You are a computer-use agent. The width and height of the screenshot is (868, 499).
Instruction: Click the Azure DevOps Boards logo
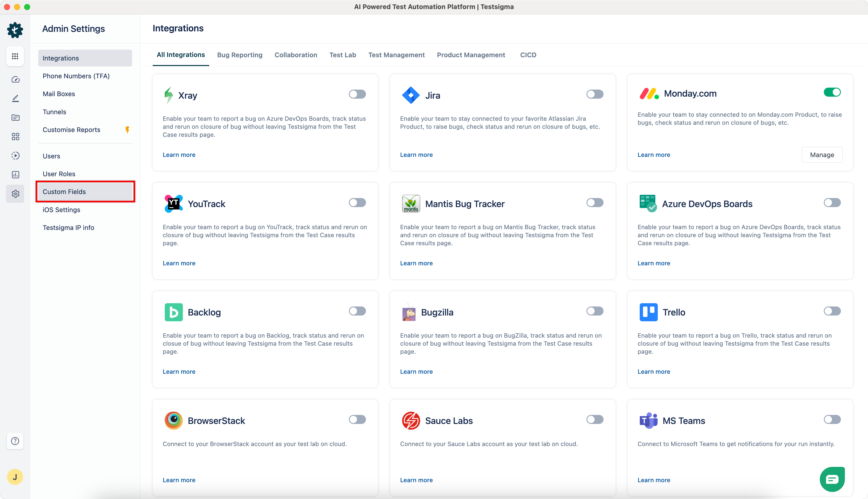(648, 204)
